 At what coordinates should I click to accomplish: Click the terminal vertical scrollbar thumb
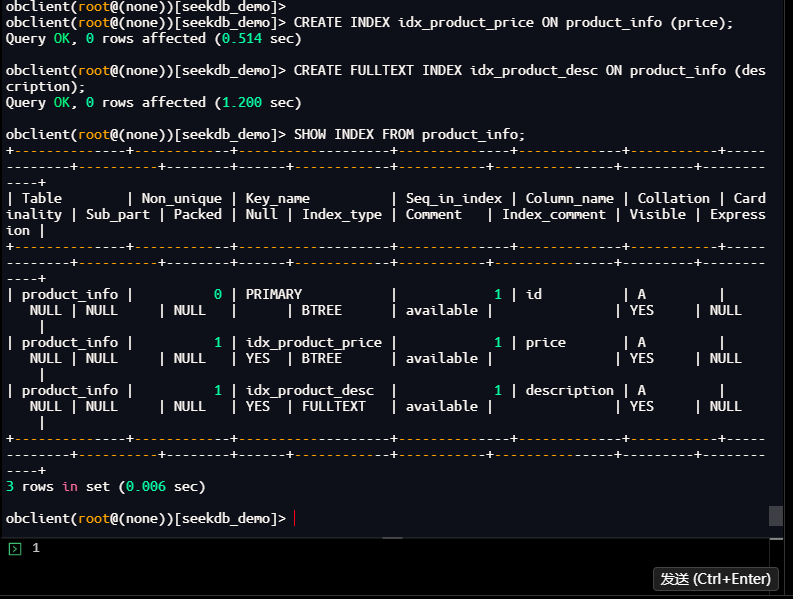tap(775, 516)
